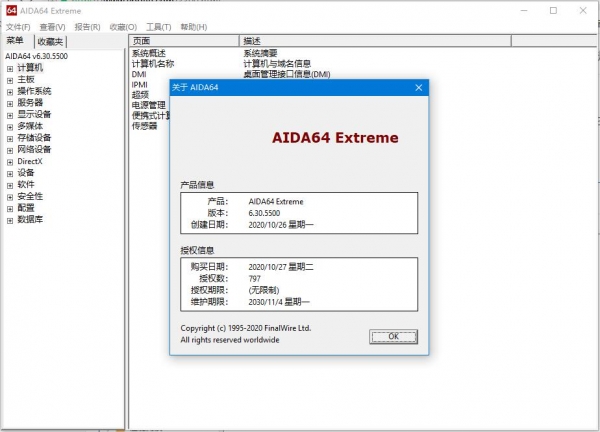Image resolution: width=600 pixels, height=432 pixels.
Task: Select 显示设备 in the tree
Action: [34, 114]
